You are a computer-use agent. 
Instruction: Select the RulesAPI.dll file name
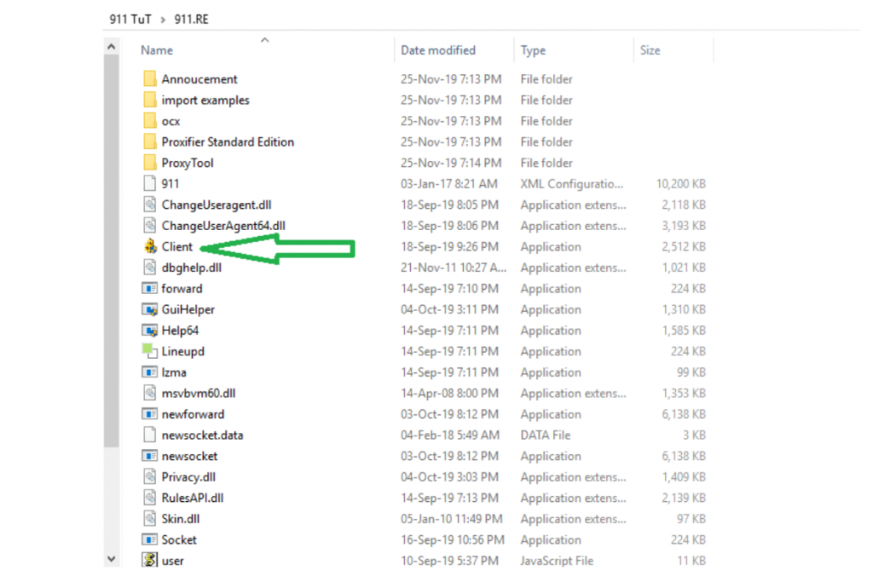click(193, 498)
